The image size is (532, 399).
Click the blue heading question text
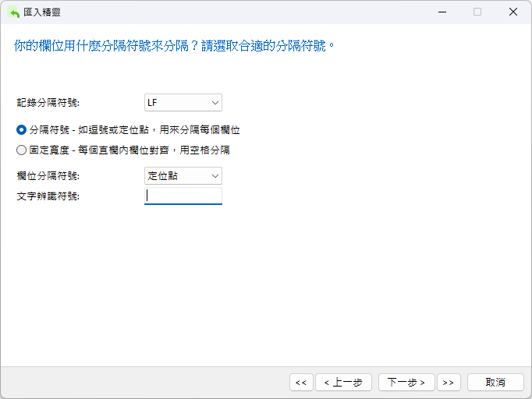point(176,46)
